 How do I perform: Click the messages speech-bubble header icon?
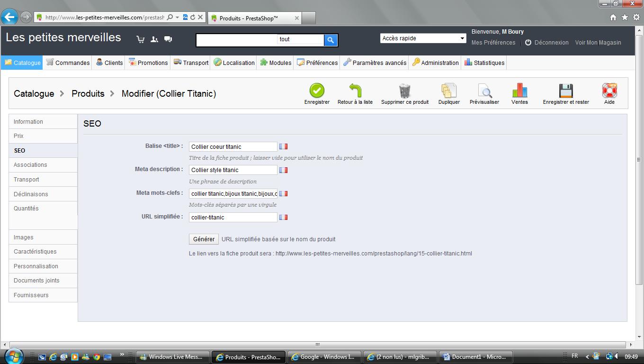click(x=168, y=39)
